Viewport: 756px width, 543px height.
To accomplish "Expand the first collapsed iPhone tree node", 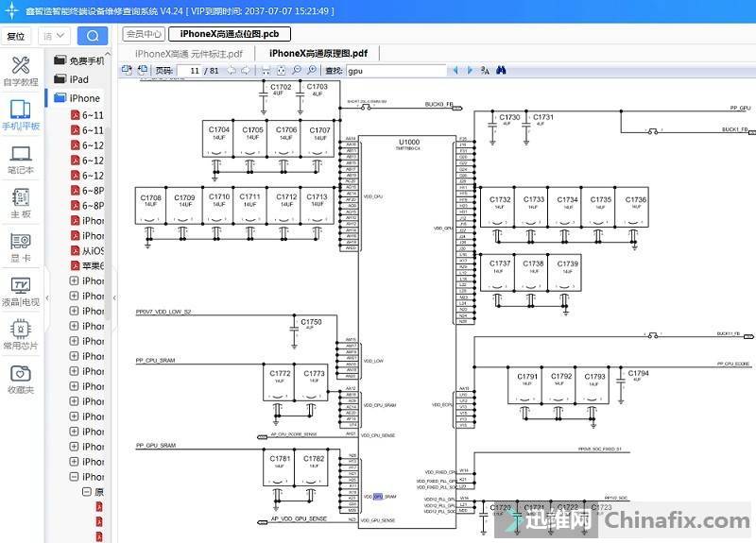I will 75,280.
